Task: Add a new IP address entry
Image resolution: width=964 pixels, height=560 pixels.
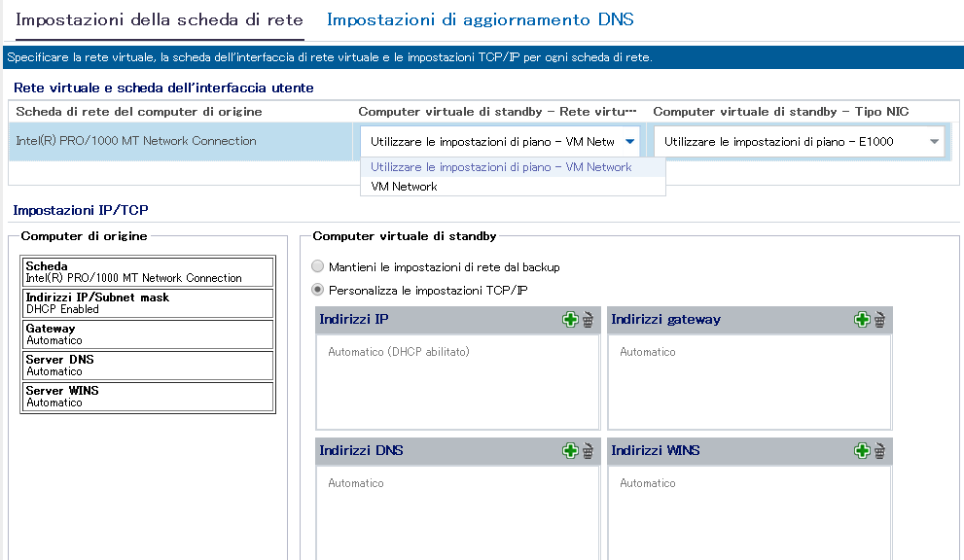Action: tap(570, 320)
